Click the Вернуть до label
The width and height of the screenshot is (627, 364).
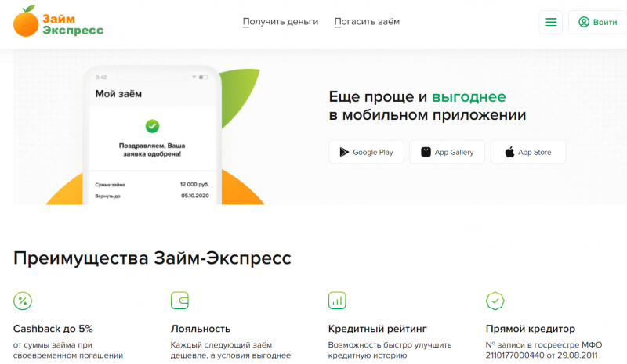tap(107, 196)
